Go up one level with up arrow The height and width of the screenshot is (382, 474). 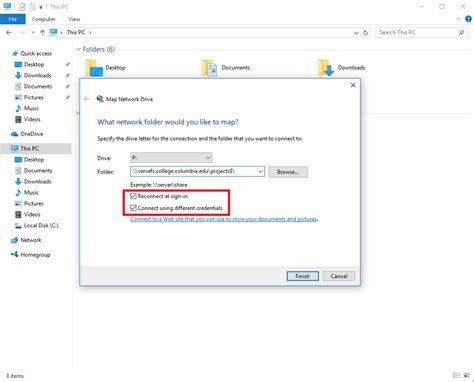click(42, 32)
